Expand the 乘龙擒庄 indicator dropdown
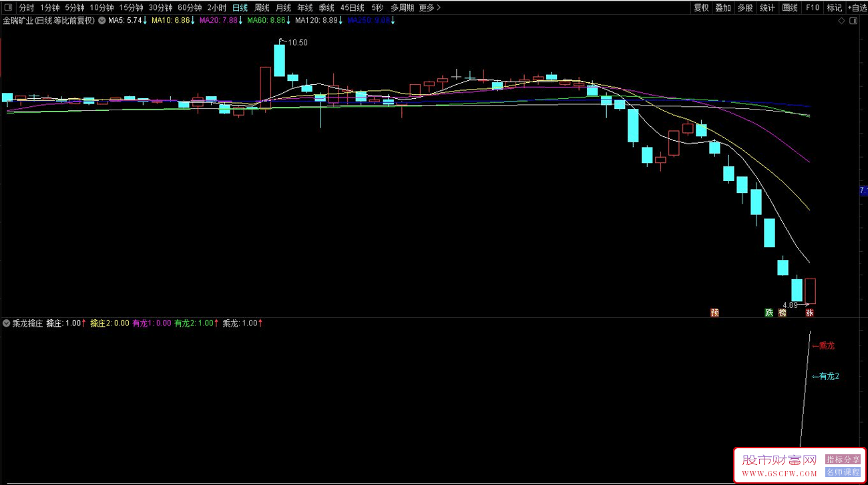 click(7, 323)
